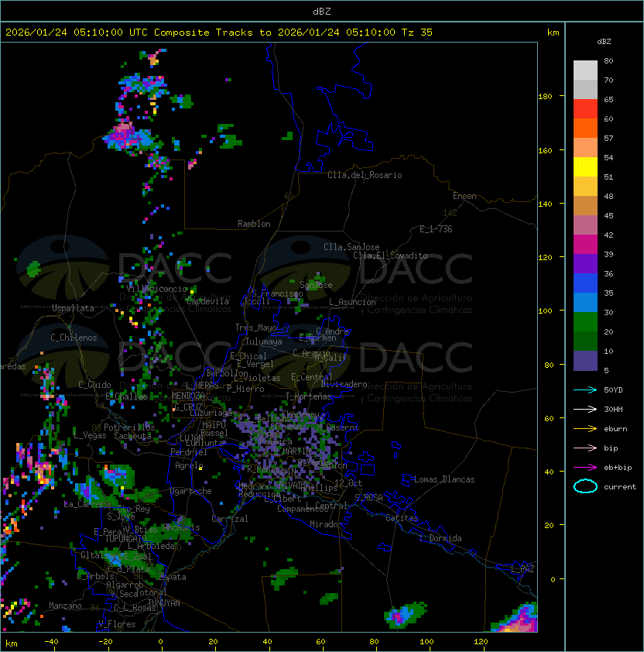Click the 'eburn' legend label

(615, 429)
